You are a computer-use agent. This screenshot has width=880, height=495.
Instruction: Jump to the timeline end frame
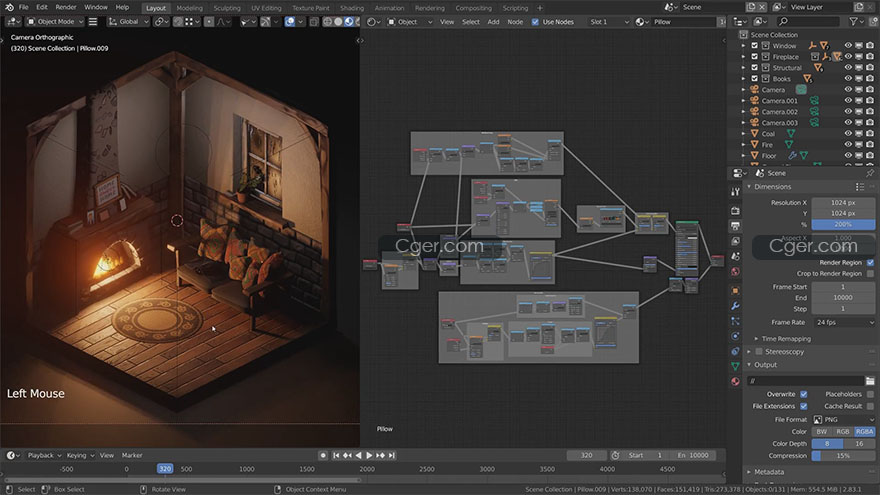point(392,455)
